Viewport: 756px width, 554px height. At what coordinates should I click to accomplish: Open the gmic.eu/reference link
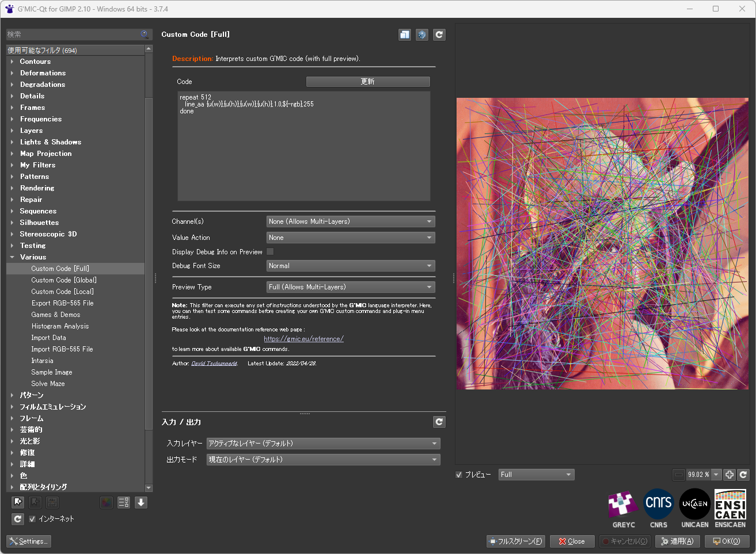coord(303,339)
